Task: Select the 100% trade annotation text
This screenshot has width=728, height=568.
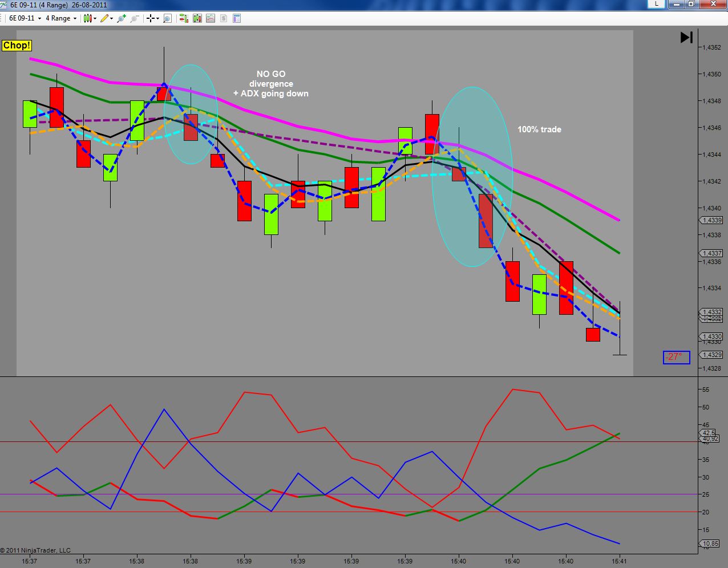Action: 539,129
